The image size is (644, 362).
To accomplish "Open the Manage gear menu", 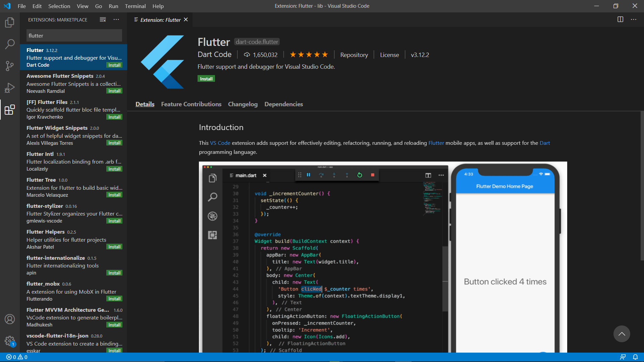I will tap(10, 341).
